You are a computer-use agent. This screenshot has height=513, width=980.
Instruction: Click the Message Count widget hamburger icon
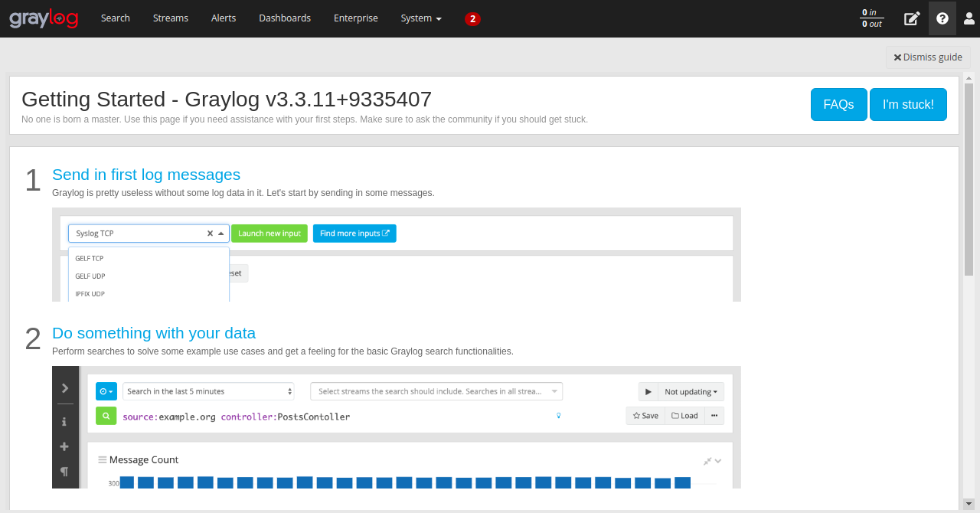pyautogui.click(x=102, y=460)
